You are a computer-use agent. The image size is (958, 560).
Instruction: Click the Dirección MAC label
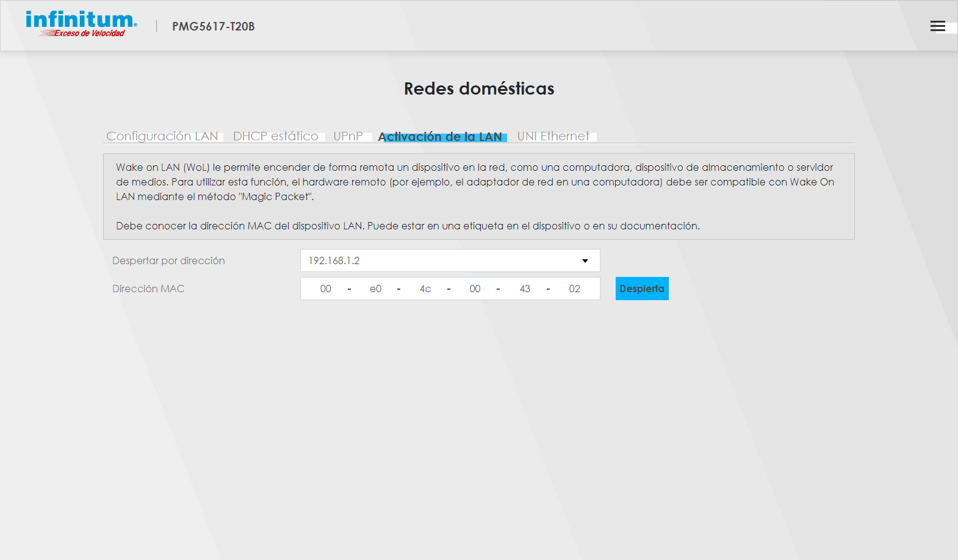coord(148,289)
